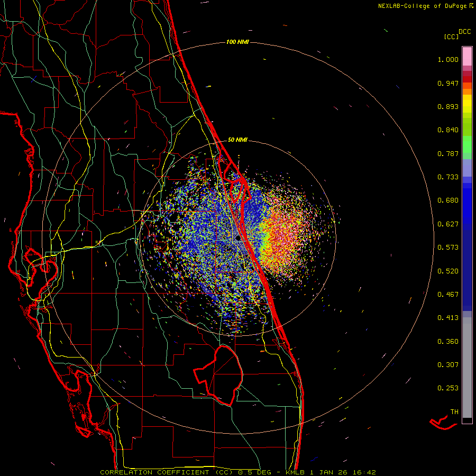Click the CORRELATION COEFFICIENT caption at the bottom
The width and height of the screenshot is (476, 476).
pos(238,472)
